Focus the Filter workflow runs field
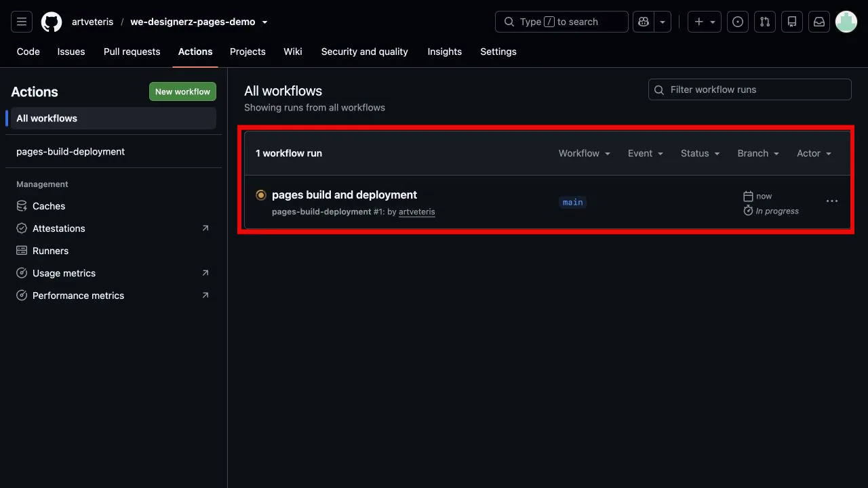This screenshot has width=868, height=488. click(749, 89)
